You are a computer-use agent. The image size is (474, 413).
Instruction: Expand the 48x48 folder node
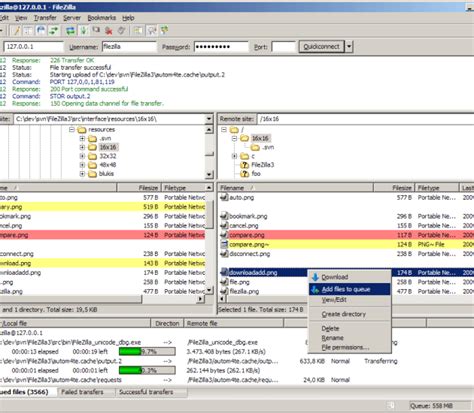click(82, 165)
